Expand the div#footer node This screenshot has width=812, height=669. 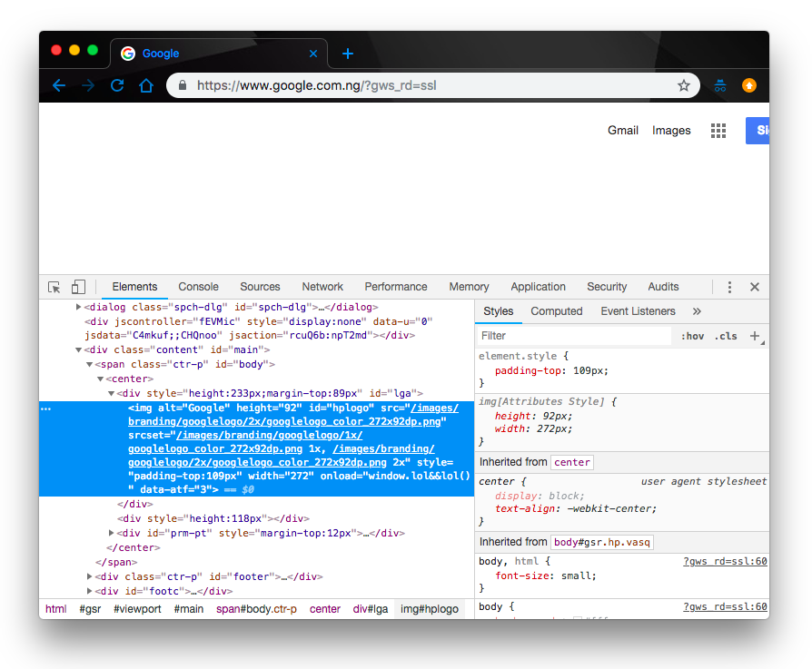(x=90, y=576)
